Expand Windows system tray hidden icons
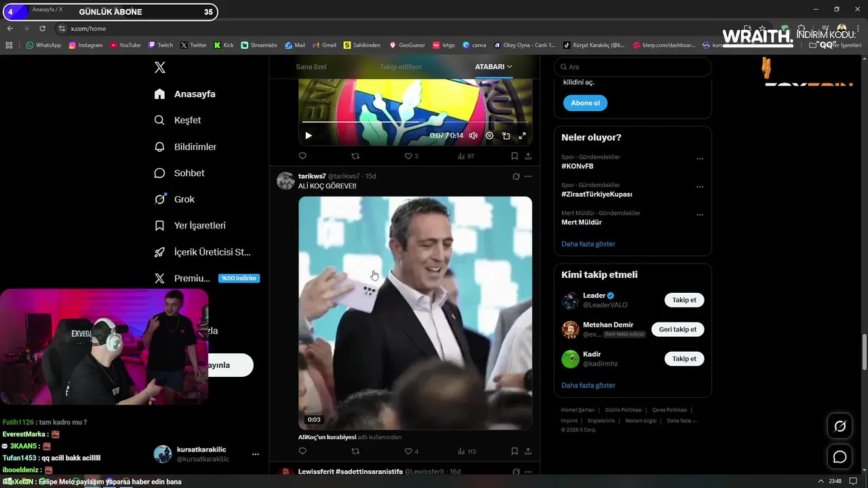The width and height of the screenshot is (868, 488). 821,481
